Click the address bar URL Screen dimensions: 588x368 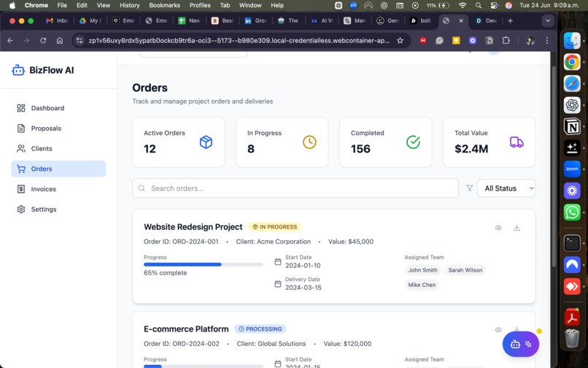click(x=239, y=41)
